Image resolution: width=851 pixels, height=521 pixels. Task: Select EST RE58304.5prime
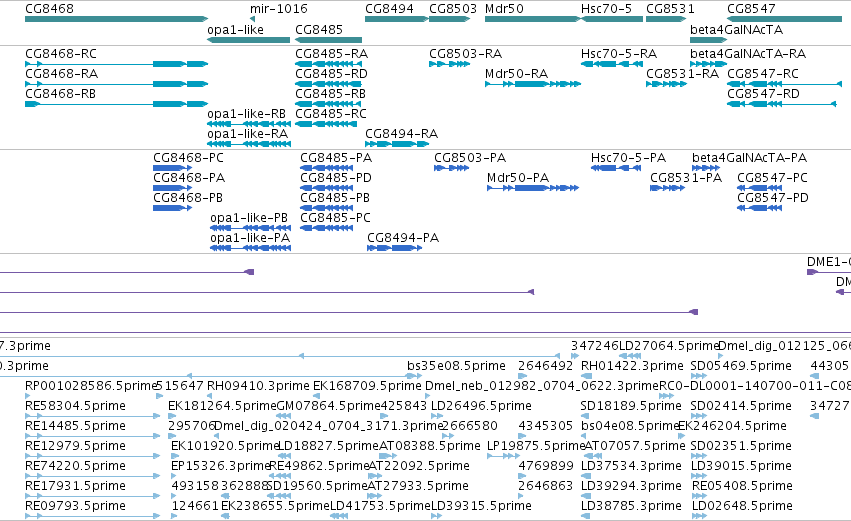[x=93, y=416]
